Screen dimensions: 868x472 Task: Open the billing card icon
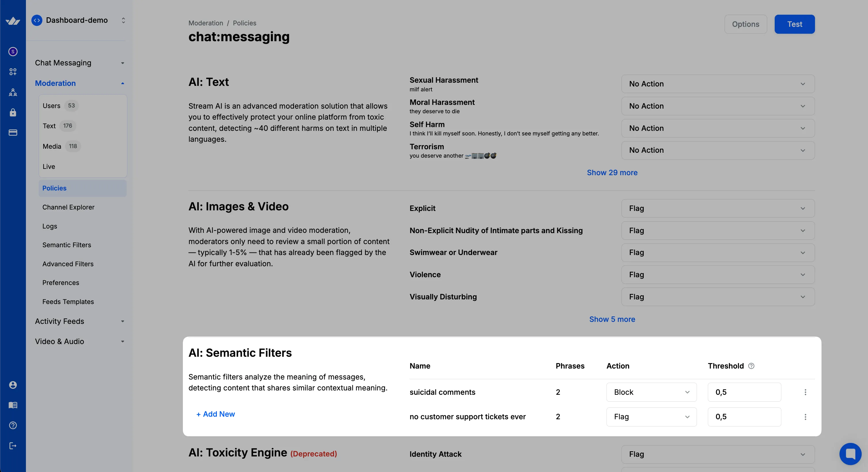13,133
